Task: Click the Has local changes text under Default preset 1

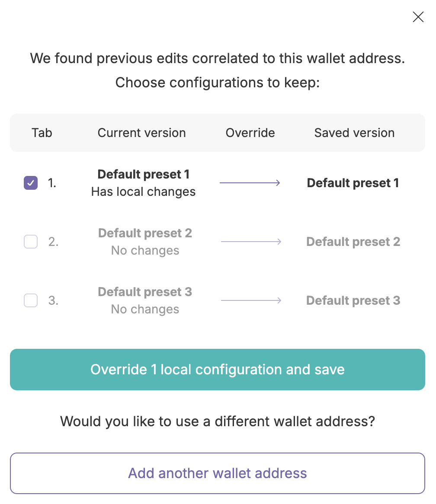Action: (143, 191)
